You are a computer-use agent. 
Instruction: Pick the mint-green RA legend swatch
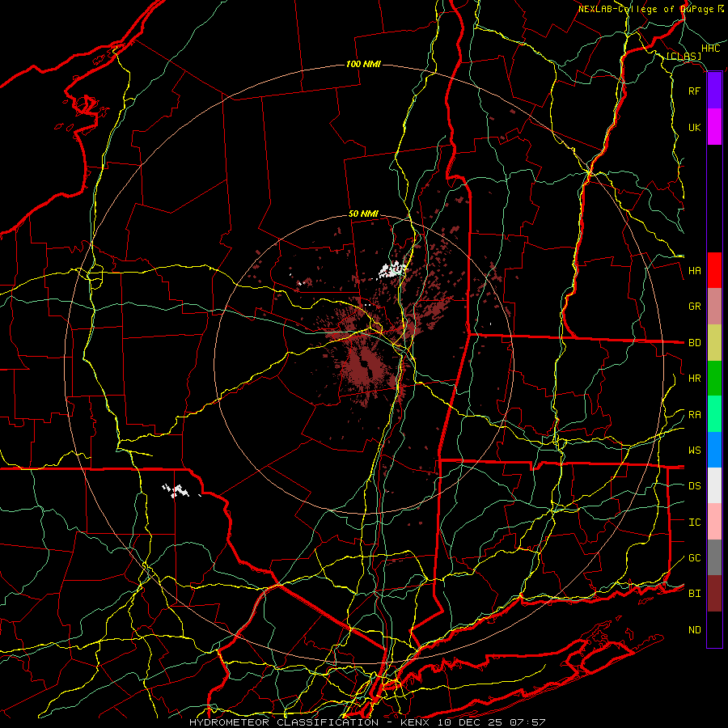point(714,414)
